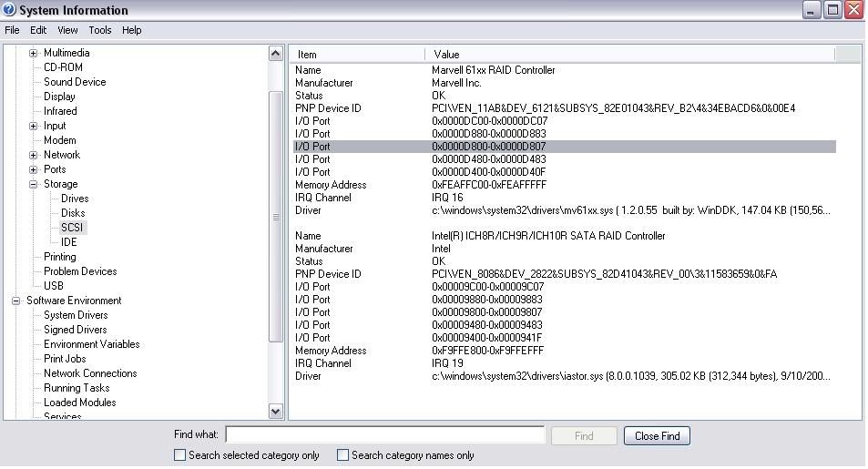The height and width of the screenshot is (469, 868).
Task: Click the System Information title bar icon
Action: (9, 9)
